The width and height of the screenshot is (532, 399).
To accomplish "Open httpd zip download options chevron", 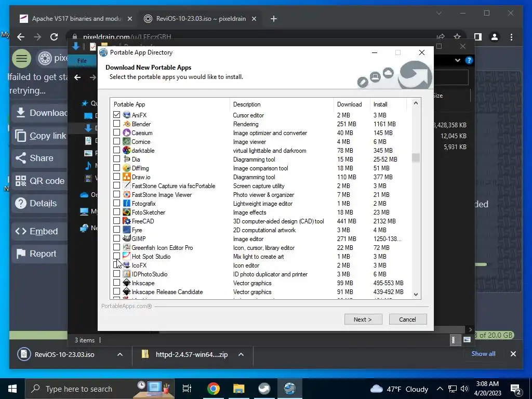I will pyautogui.click(x=241, y=354).
